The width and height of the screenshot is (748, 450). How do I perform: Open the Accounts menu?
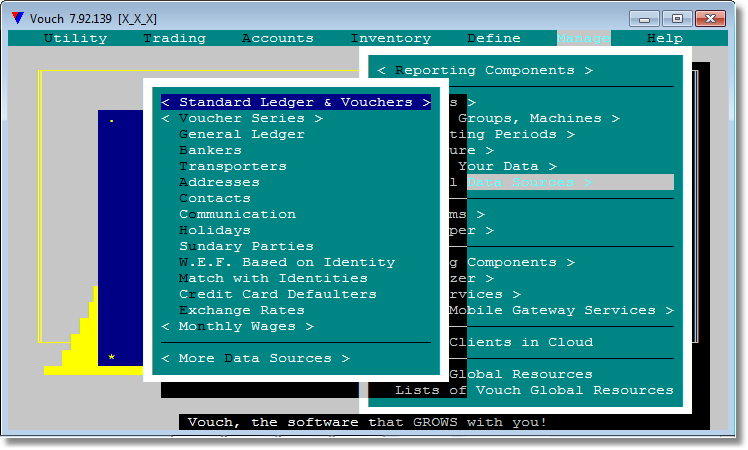[278, 38]
